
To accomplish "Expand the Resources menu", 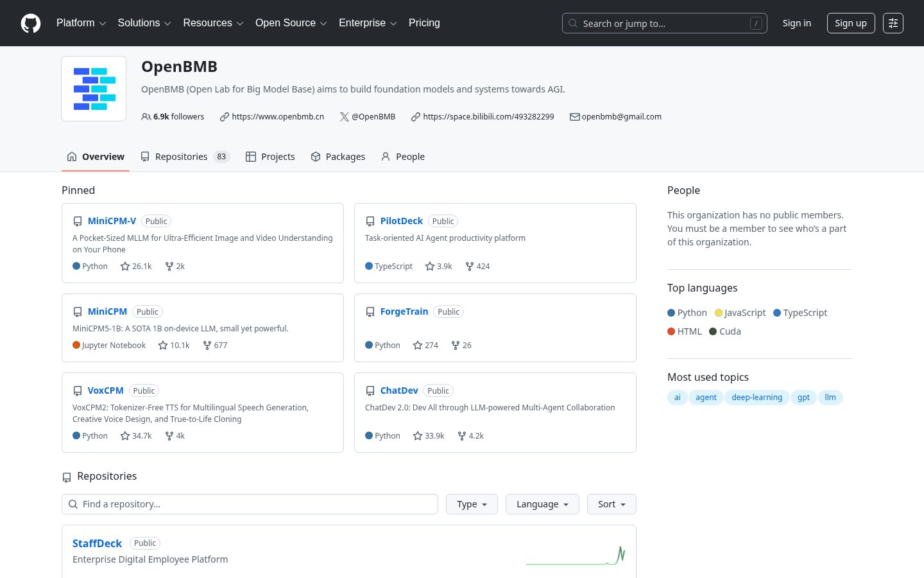I will (213, 23).
